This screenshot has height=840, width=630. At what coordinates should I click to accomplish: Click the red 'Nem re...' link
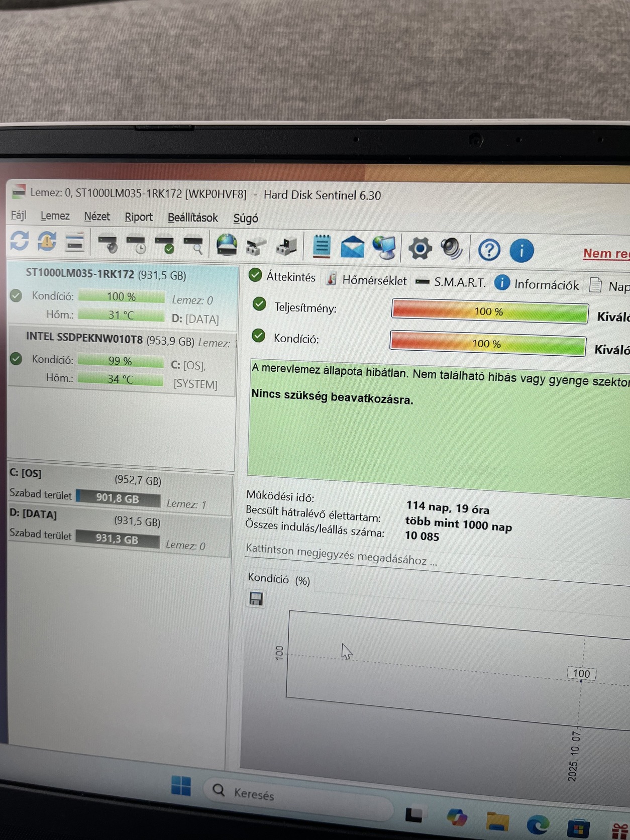point(606,254)
